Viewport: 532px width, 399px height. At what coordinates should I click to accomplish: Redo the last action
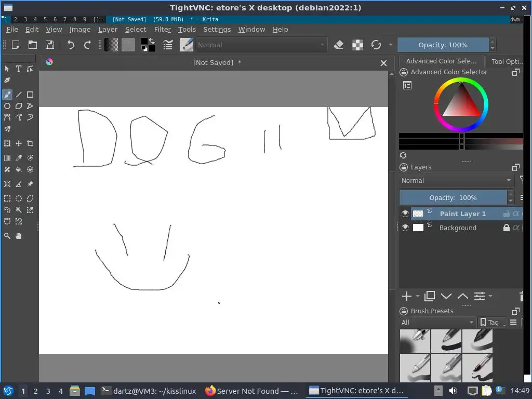pos(87,45)
